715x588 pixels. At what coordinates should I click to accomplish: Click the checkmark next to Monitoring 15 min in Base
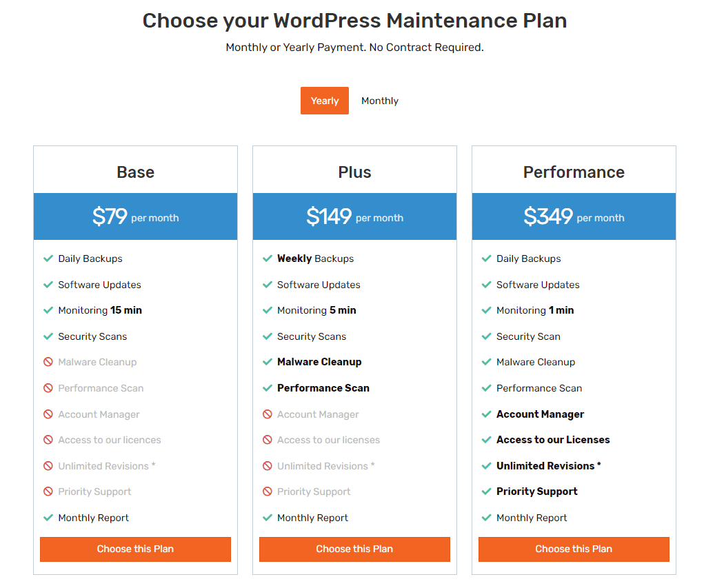click(48, 310)
